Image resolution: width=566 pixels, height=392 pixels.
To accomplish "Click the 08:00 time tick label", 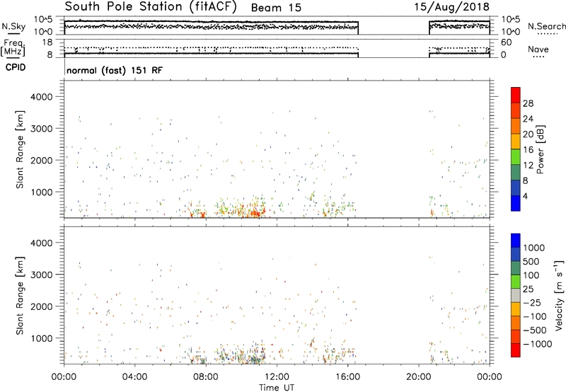I will click(x=206, y=377).
